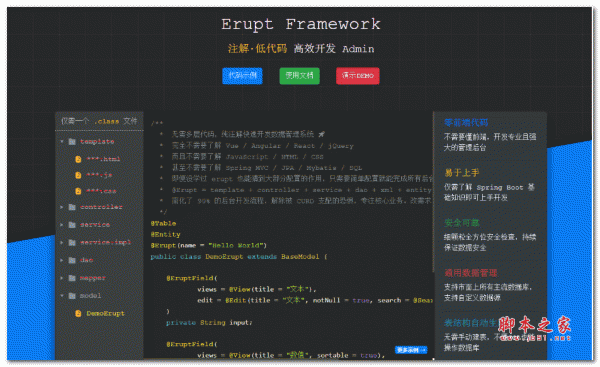Click the 仅需一个 .class 文件 header
This screenshot has height=367, width=600.
click(99, 121)
